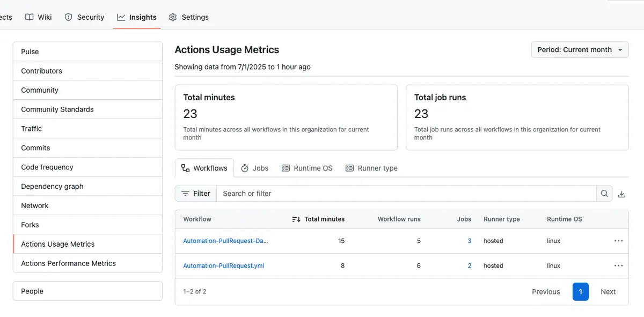
Task: Open the Period: Current month dropdown
Action: coord(580,50)
